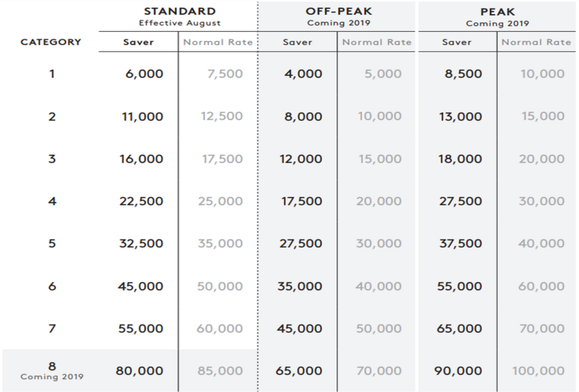Click Standard Normal Rate 12,500
579x392 pixels.
point(222,117)
